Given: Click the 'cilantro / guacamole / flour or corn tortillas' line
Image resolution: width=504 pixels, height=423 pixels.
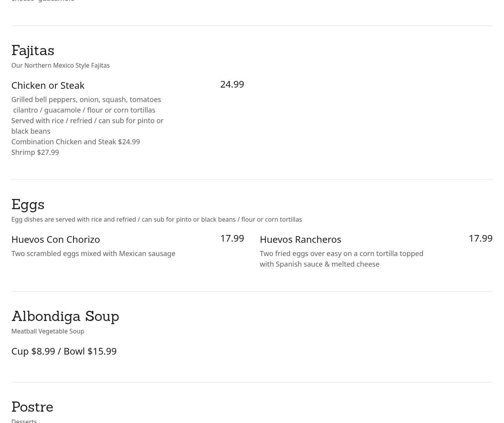Looking at the screenshot, I should pos(84,110).
